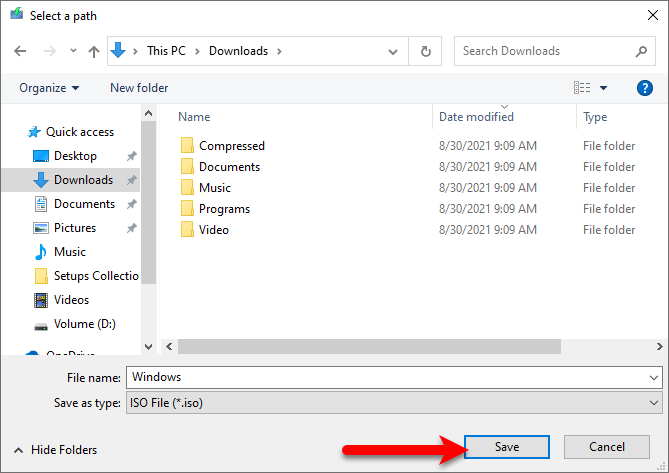Click Downloads breadcrumb in address bar
Viewport: 669px width, 473px height.
coord(238,51)
